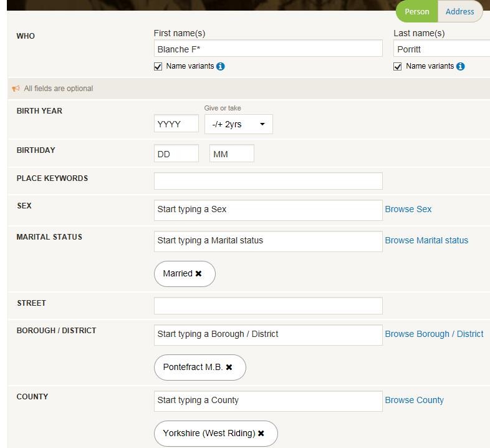Open the Browse Sex link
490x448 pixels.
[x=408, y=209]
